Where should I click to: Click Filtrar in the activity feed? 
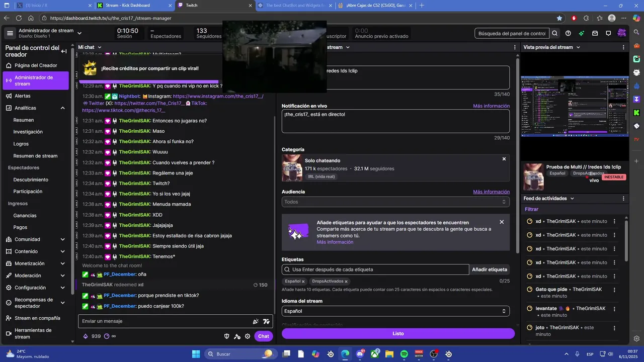[531, 209]
